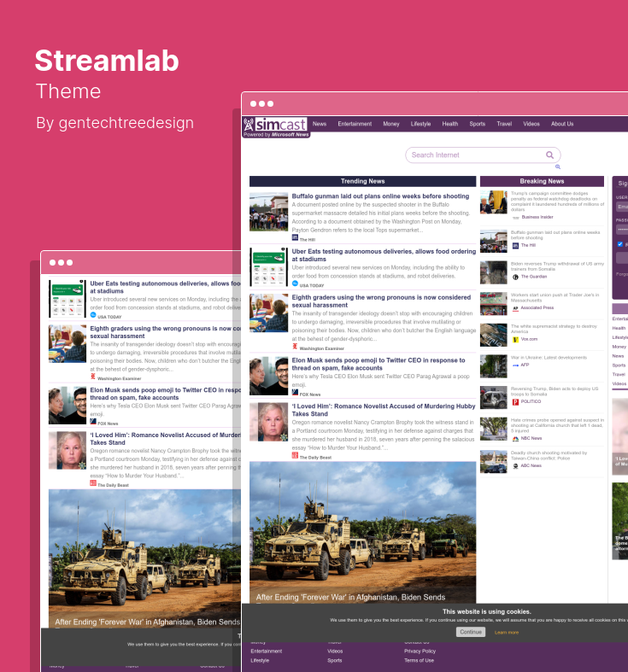Click the Nancy Brophy mugshot thumbnail in the front window

click(268, 422)
